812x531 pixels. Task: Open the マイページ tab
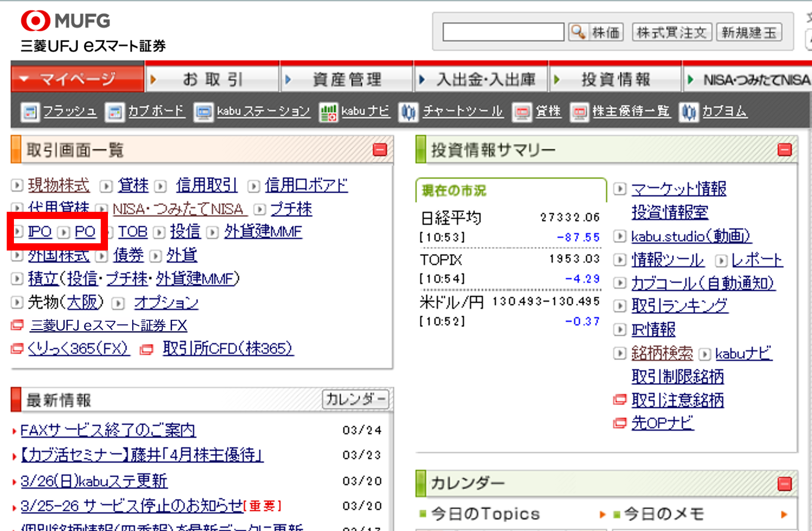click(77, 79)
